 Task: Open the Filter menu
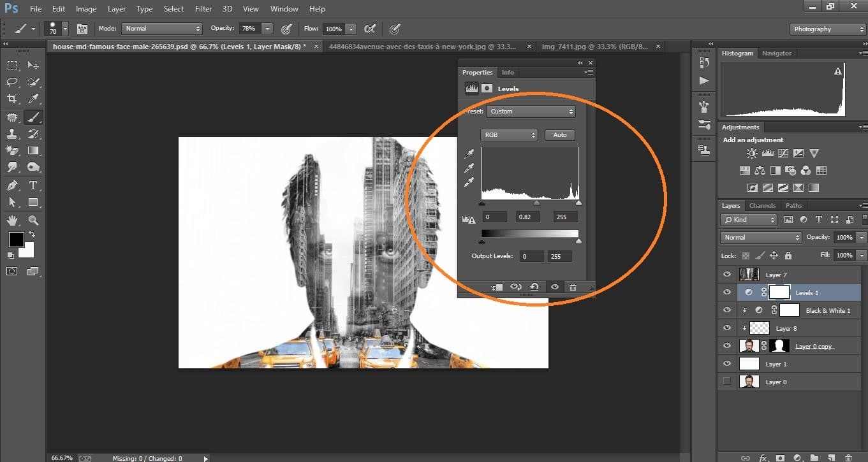pyautogui.click(x=203, y=8)
